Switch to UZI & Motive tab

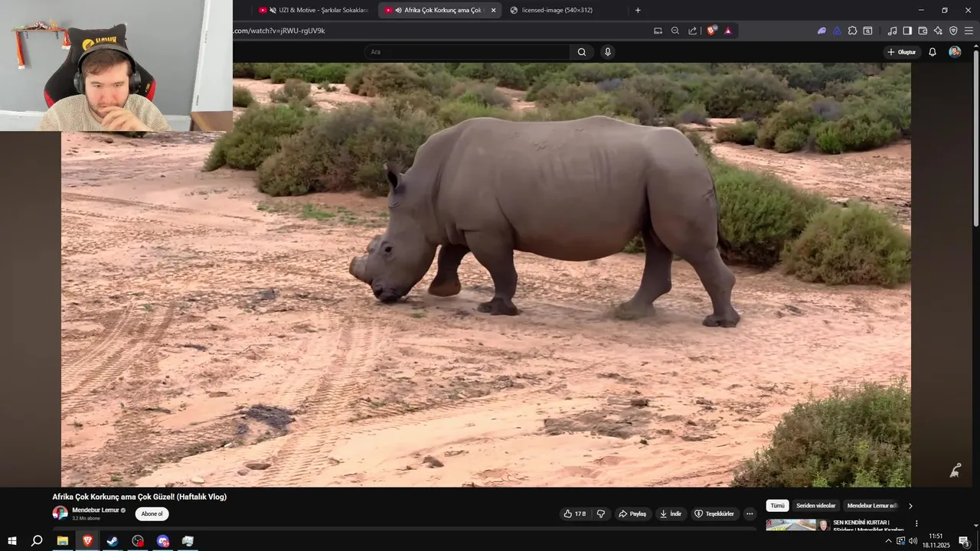(x=314, y=10)
